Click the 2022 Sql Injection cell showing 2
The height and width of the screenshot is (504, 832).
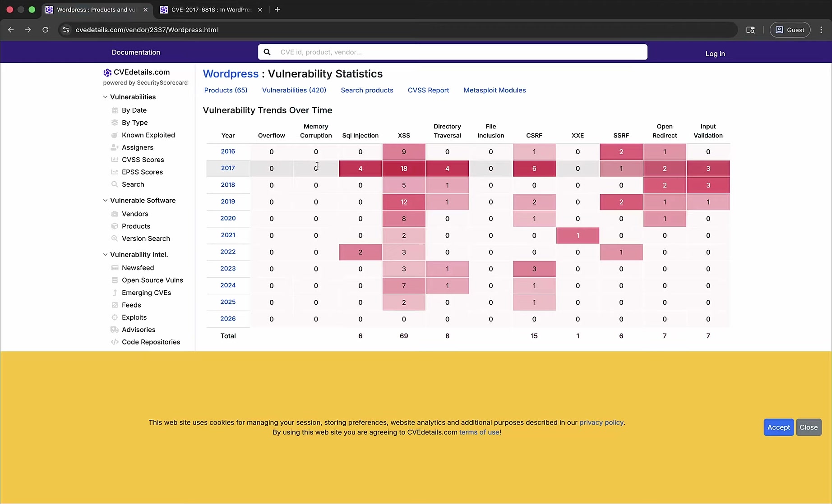360,252
